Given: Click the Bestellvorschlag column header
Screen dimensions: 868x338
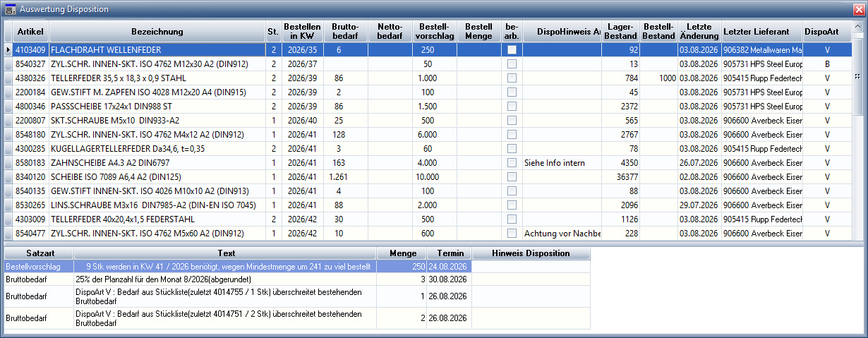Looking at the screenshot, I should click(434, 32).
